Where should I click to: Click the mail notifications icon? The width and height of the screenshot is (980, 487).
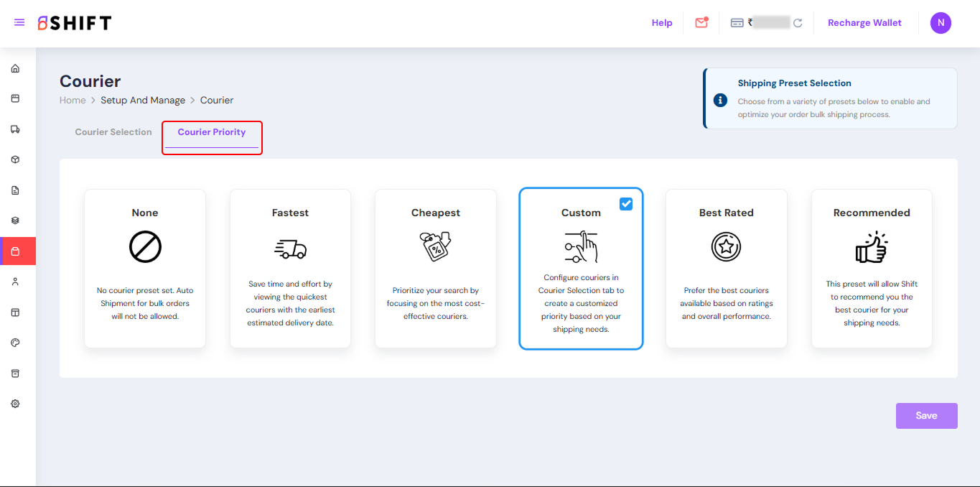click(701, 23)
